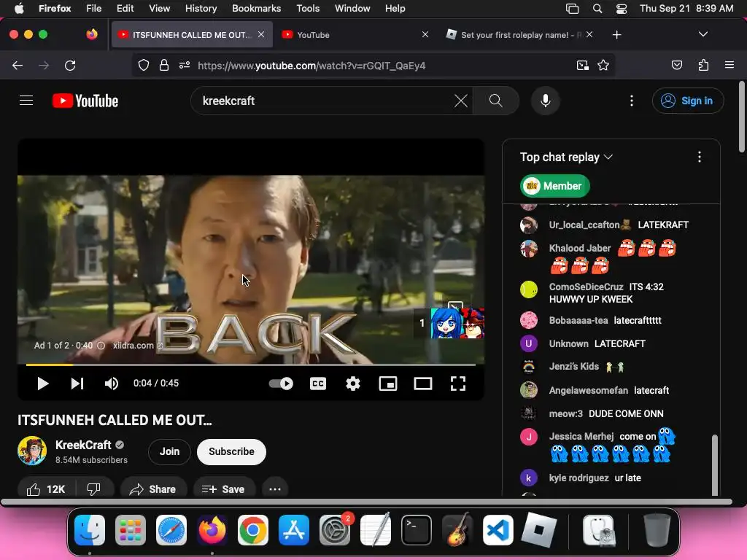Visit the xildra.com ad link
Viewport: 747px width, 560px height.
(x=138, y=346)
